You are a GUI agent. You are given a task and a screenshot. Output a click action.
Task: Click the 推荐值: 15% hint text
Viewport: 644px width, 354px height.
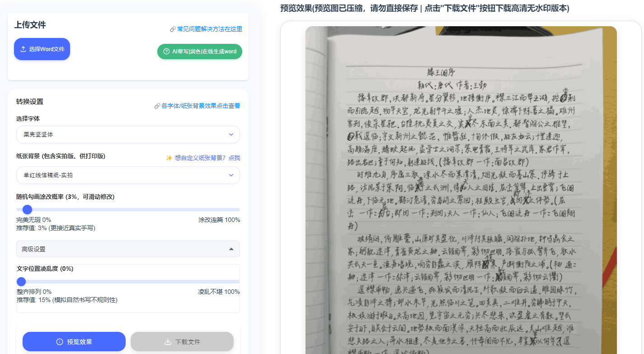point(67,300)
